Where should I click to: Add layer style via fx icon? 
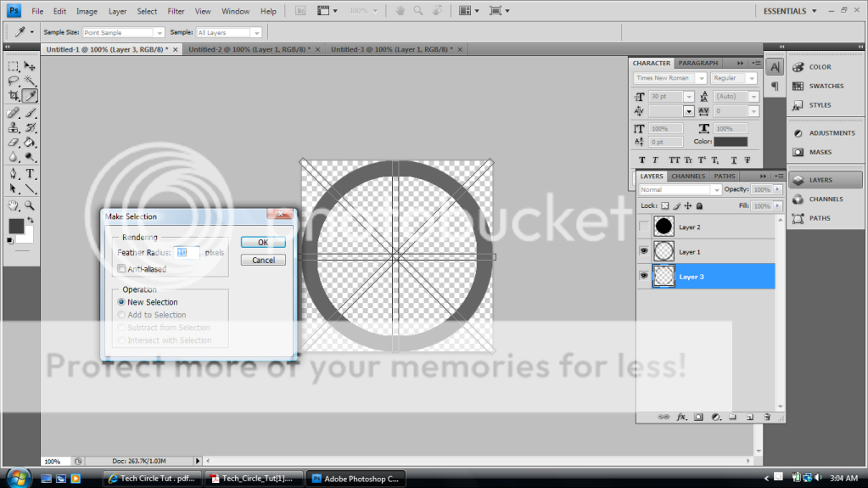click(x=680, y=417)
